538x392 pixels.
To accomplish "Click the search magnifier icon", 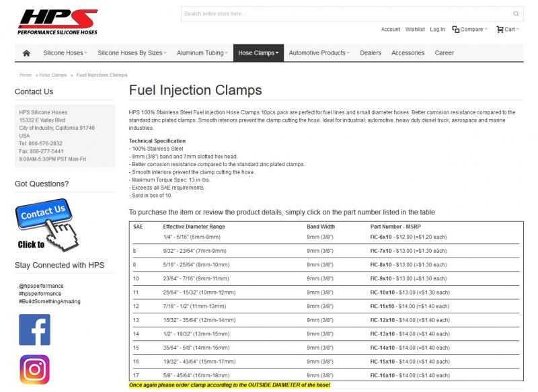I will click(x=516, y=13).
